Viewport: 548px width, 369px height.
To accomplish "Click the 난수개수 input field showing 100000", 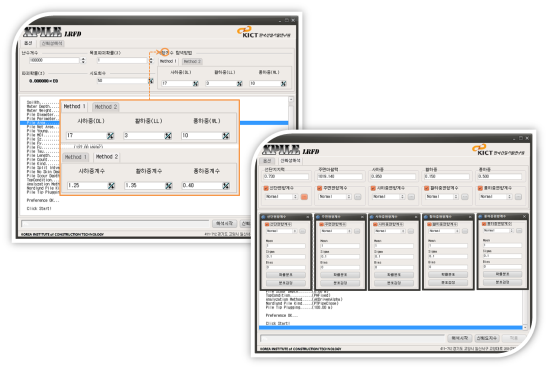I will [55, 61].
